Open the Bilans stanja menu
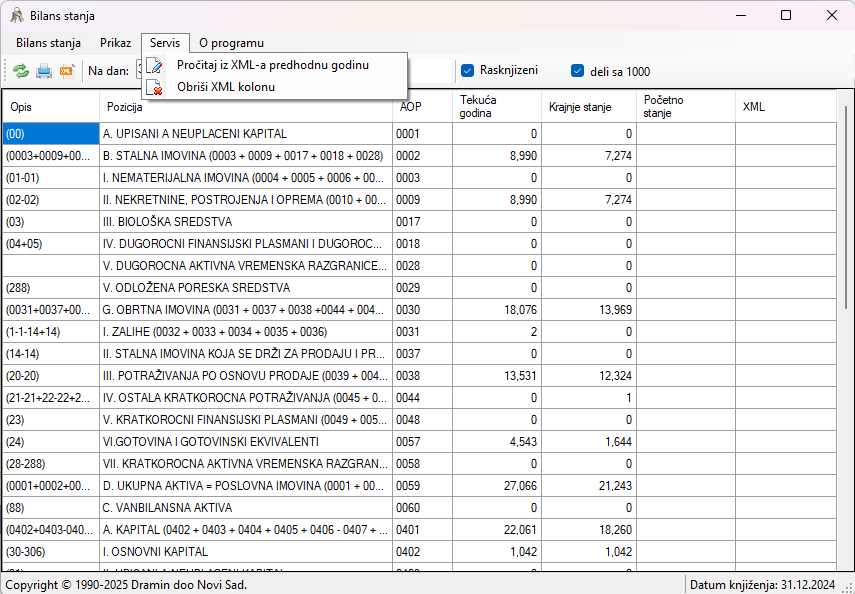The image size is (855, 594). click(x=49, y=43)
